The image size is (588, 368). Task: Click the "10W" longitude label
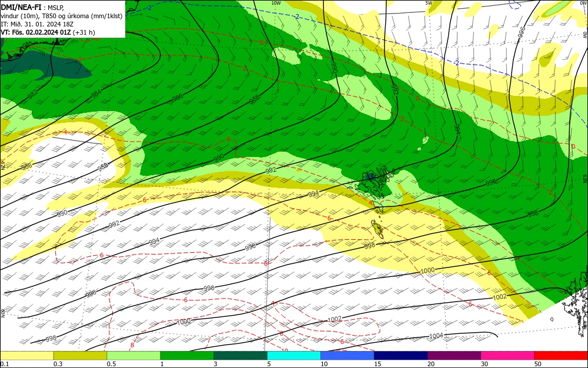tap(276, 3)
